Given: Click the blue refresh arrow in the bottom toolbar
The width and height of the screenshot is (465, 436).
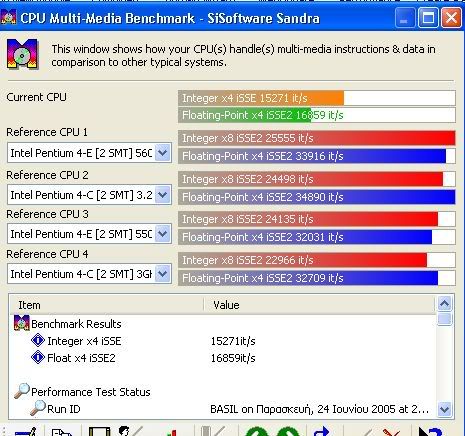Looking at the screenshot, I should coord(322,431).
